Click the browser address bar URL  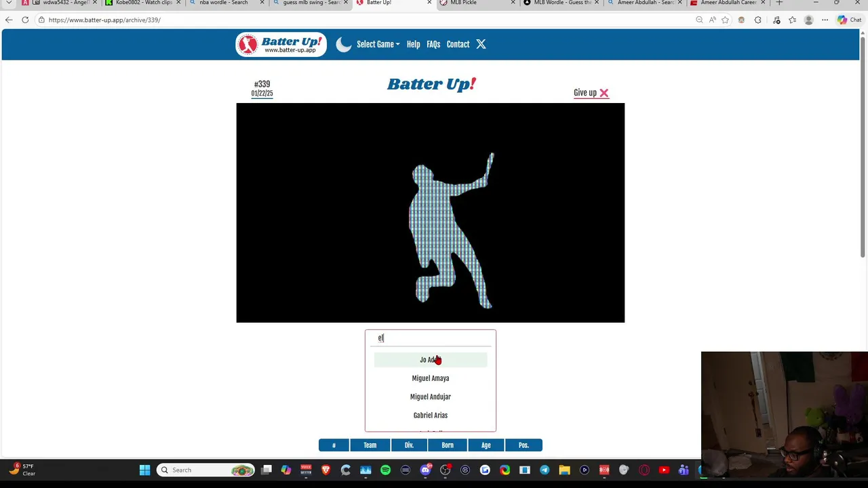(x=104, y=20)
